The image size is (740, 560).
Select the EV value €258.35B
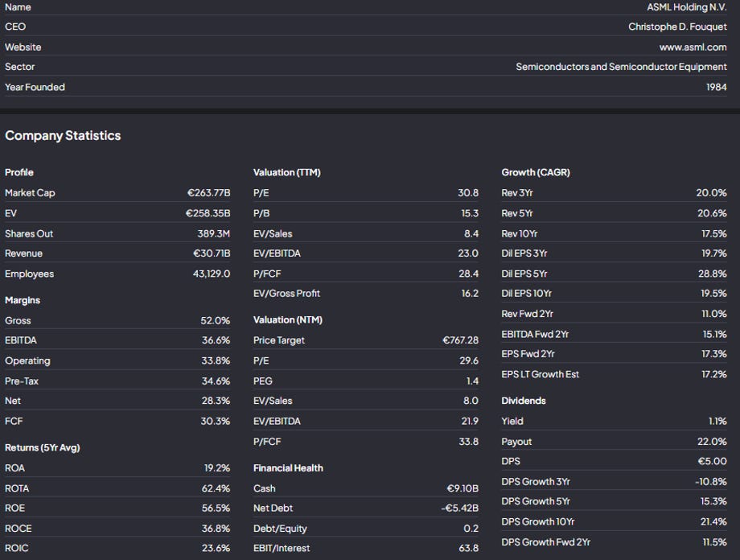tap(208, 213)
